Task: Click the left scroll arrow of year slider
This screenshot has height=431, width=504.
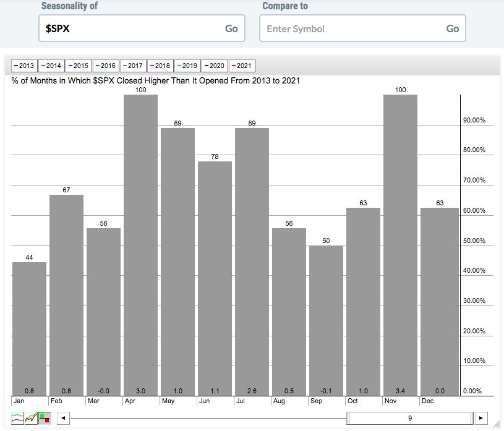Action: pos(62,418)
